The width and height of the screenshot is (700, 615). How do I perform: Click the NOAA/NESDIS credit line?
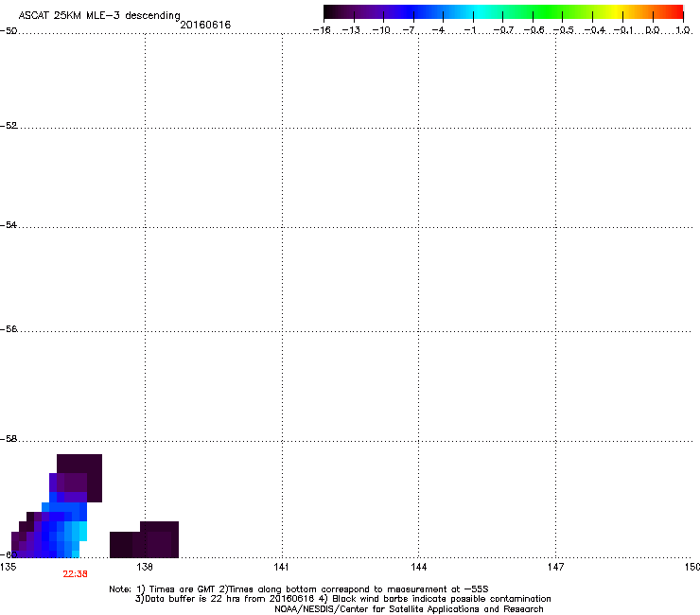[x=409, y=609]
